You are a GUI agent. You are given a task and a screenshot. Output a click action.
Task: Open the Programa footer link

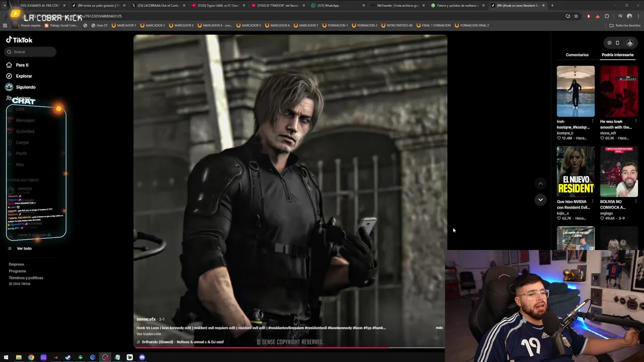tap(17, 271)
